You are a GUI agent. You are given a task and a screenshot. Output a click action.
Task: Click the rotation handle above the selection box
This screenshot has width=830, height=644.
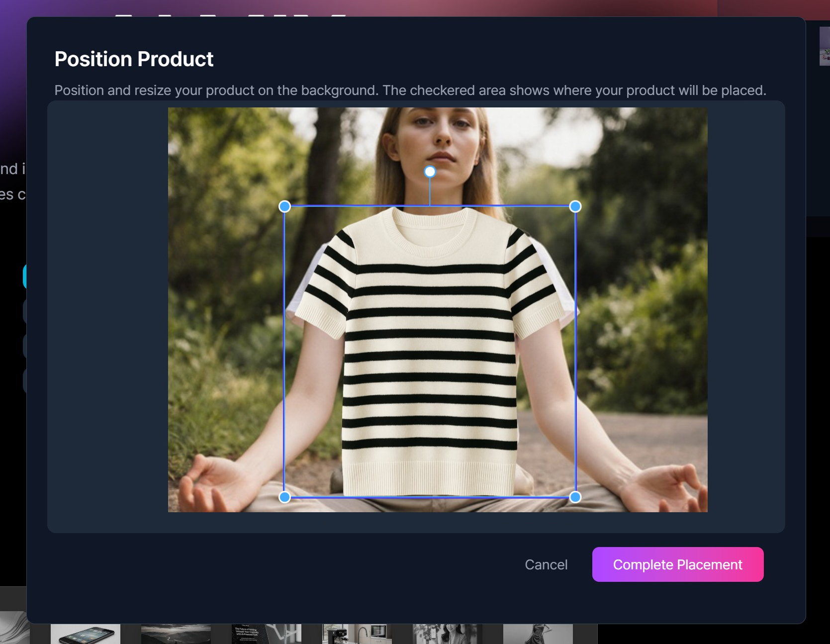pos(429,172)
